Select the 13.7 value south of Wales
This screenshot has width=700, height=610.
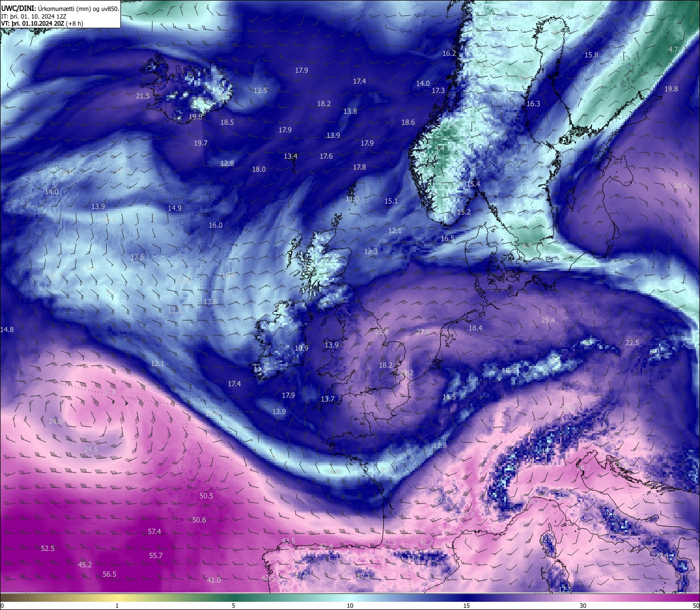point(327,399)
